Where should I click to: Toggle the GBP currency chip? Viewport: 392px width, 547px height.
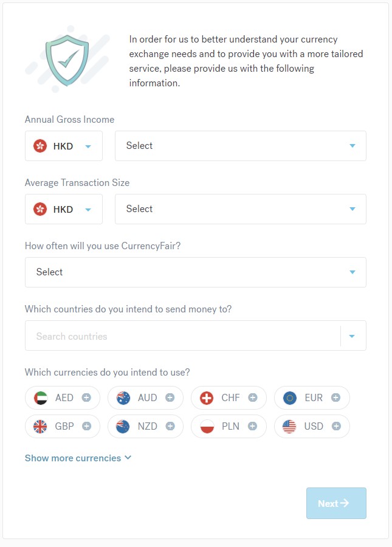tap(63, 426)
